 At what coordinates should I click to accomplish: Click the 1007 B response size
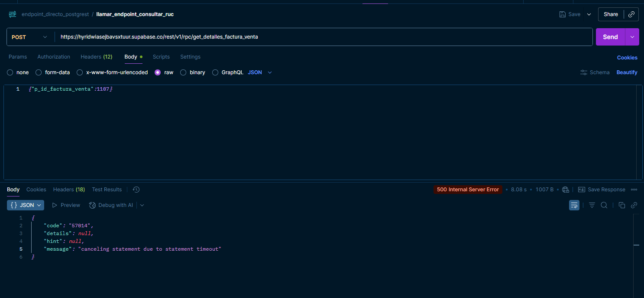[x=544, y=190]
